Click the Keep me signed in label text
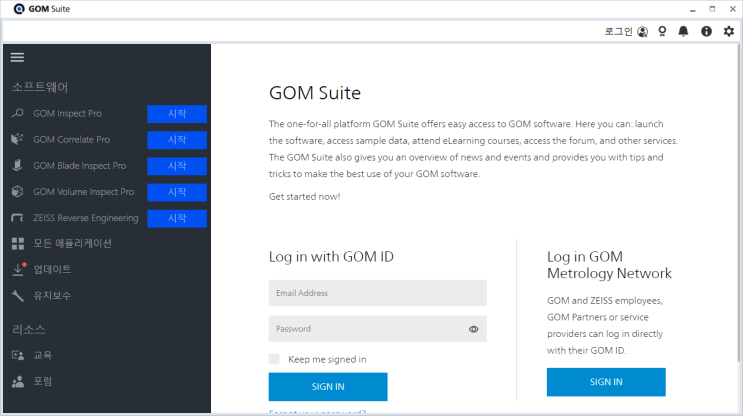This screenshot has height=416, width=743. click(327, 359)
